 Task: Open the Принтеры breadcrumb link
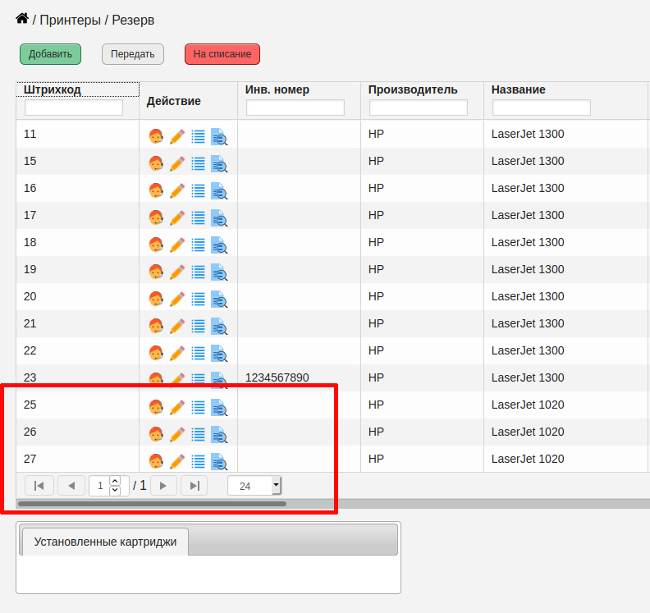coord(70,20)
